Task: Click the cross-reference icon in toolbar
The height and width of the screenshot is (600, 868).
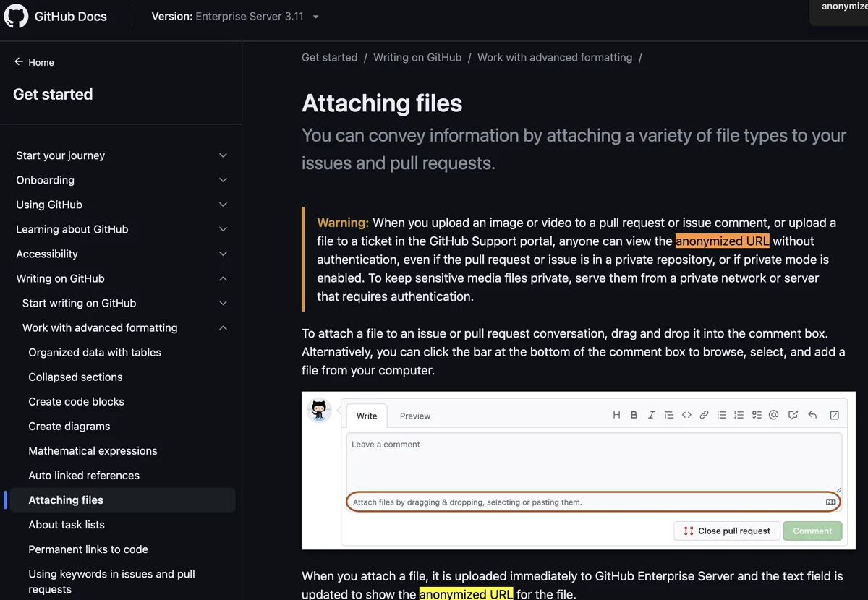Action: 793,415
